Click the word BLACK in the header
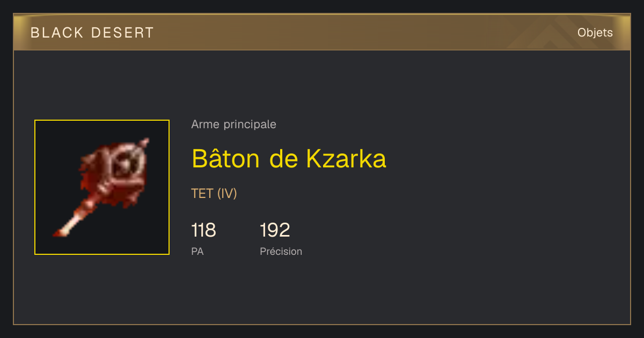The image size is (644, 338). coord(57,33)
